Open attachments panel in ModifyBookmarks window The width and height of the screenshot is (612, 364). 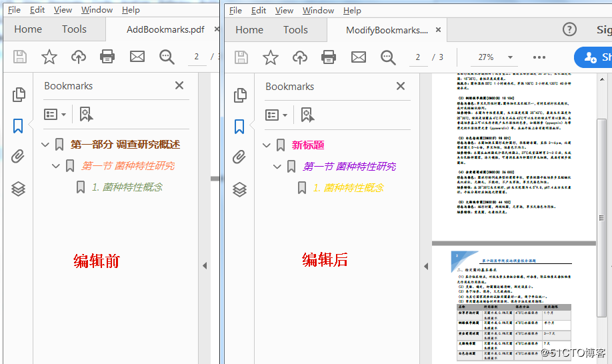[x=239, y=157]
